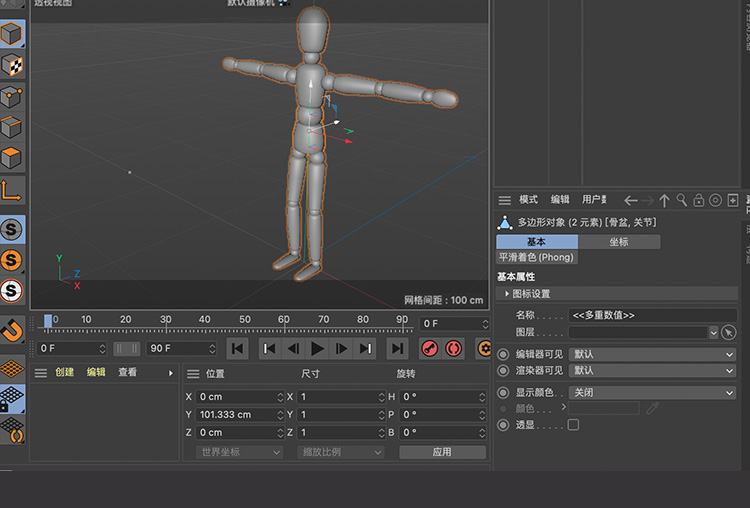Screen dimensions: 750x508
Task: Click the planar workplane rotate grid icon
Action: coord(12,430)
